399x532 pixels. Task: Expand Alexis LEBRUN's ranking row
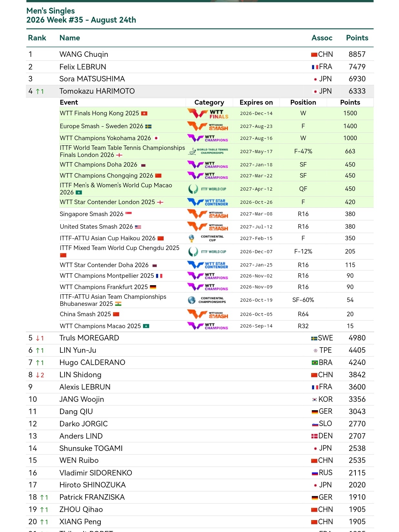tap(200, 387)
